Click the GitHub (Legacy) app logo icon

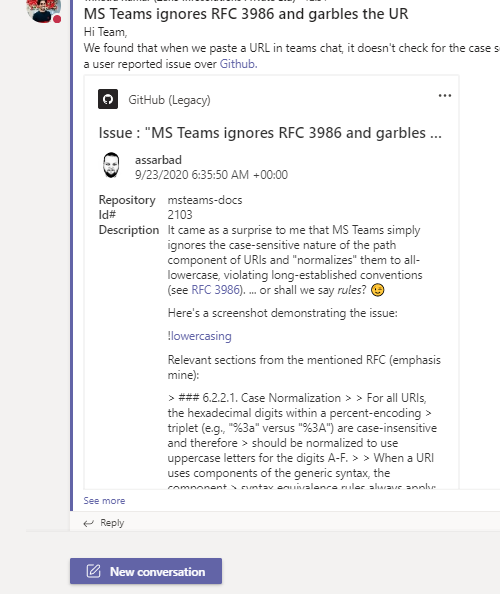coord(108,99)
